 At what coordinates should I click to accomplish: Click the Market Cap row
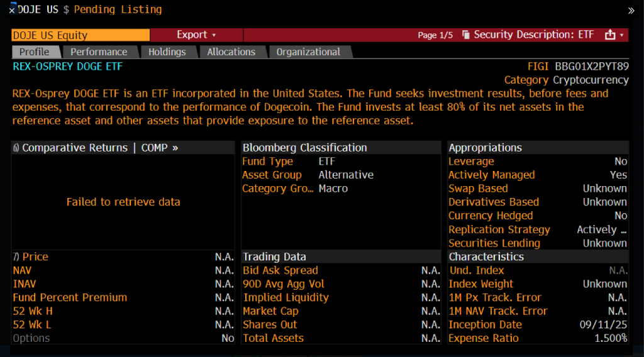341,311
